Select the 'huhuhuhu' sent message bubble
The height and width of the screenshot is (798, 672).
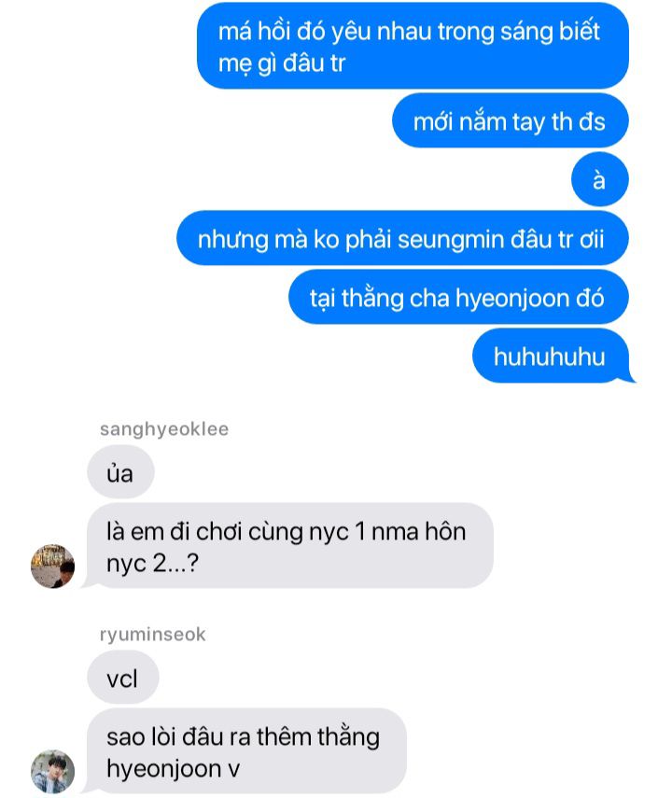pos(551,356)
